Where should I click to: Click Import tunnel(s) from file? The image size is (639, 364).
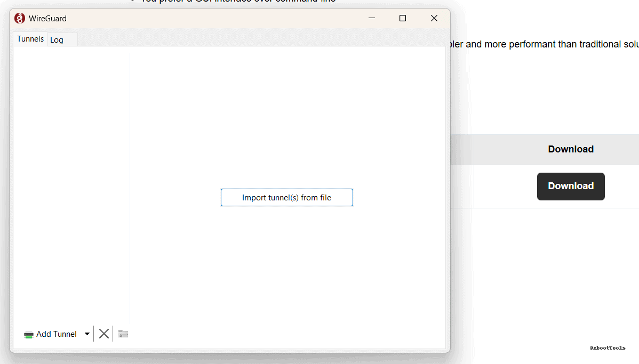coord(286,197)
